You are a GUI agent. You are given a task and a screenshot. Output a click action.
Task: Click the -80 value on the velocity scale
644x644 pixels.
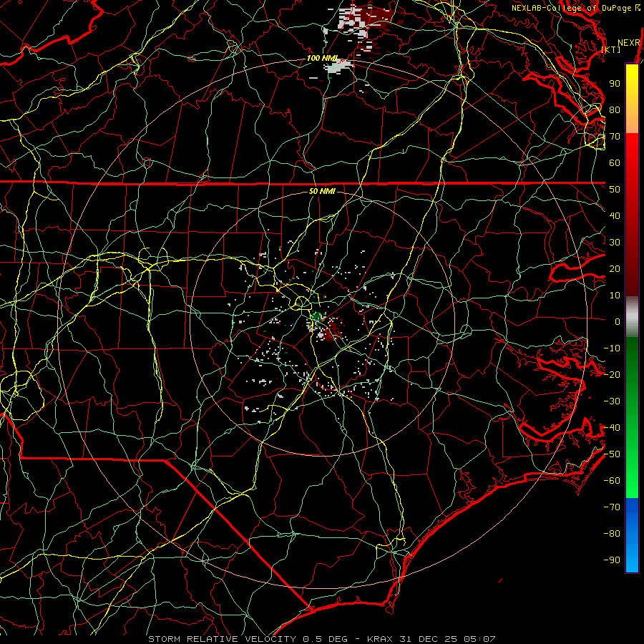(x=612, y=534)
